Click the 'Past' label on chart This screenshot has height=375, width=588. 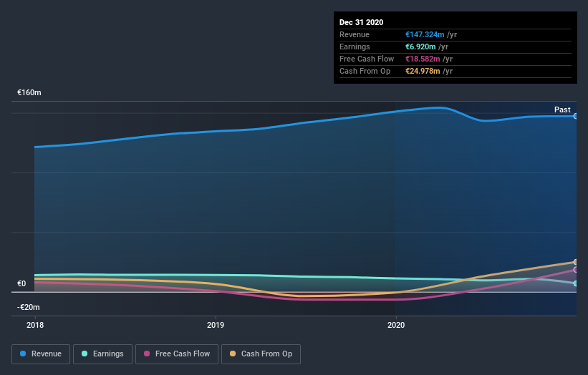(x=562, y=109)
